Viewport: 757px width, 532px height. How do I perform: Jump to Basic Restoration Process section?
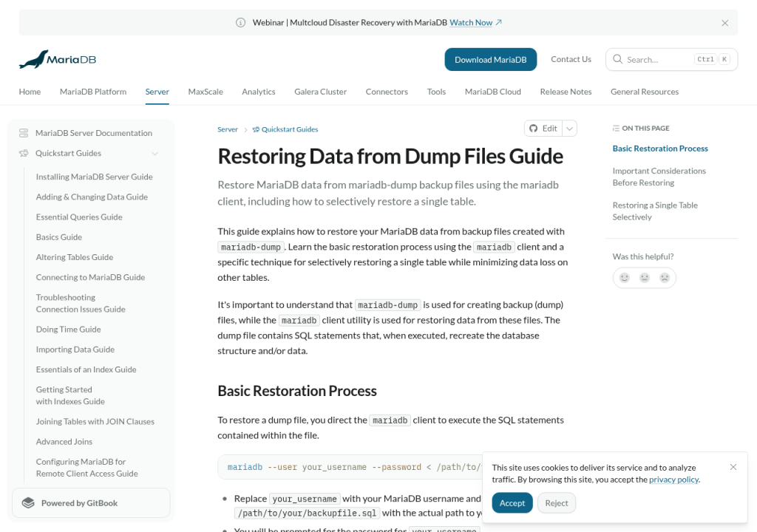[660, 149]
